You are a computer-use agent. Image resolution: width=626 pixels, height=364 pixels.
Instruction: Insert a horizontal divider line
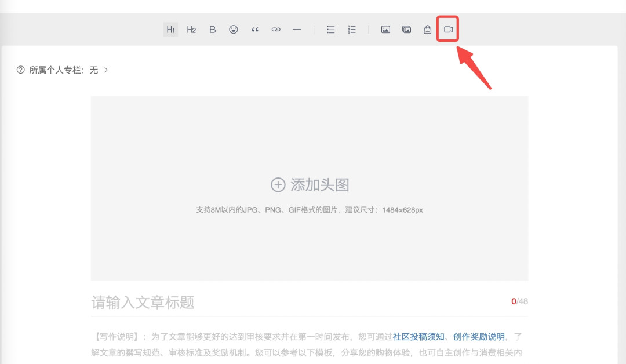(x=297, y=30)
